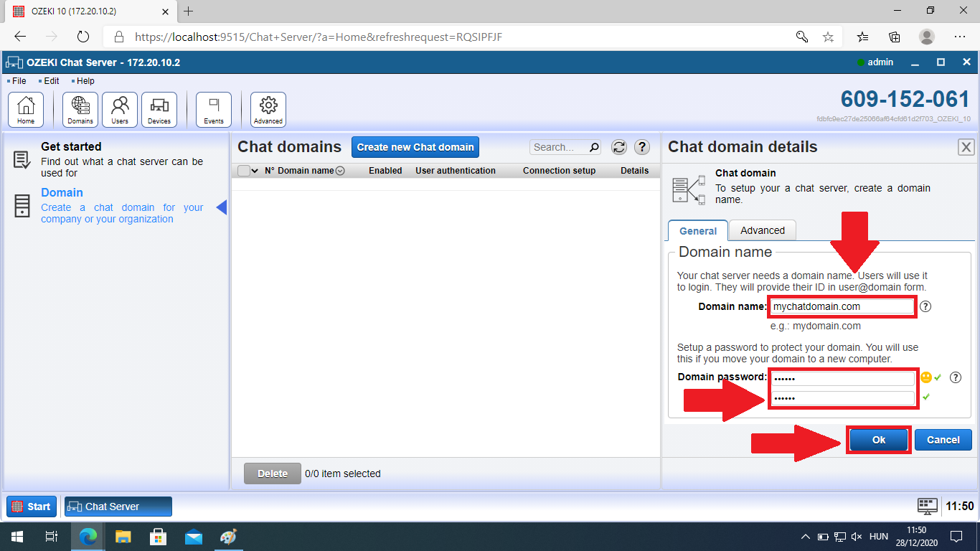
Task: Open the Edit menu
Action: pyautogui.click(x=50, y=80)
